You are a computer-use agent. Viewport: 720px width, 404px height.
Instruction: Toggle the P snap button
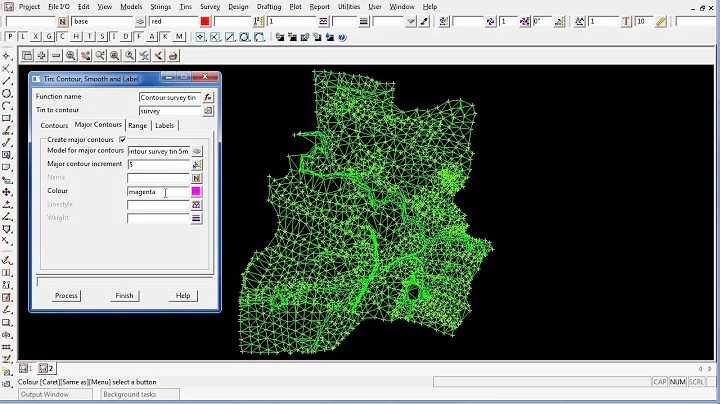click(10, 37)
